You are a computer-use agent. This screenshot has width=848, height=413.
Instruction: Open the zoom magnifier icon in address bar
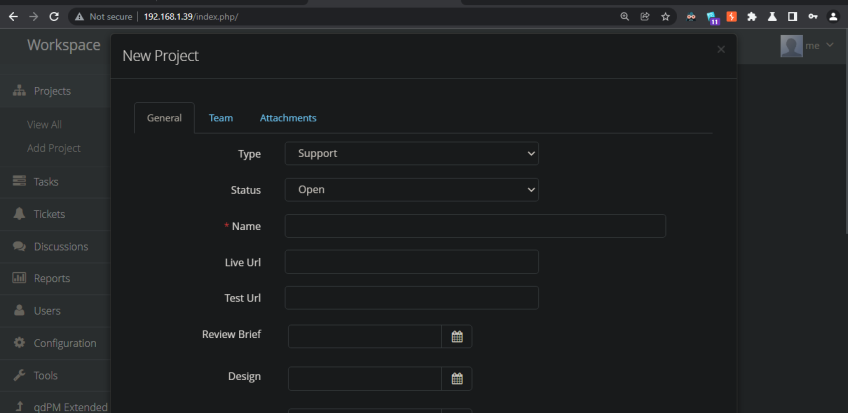(625, 17)
